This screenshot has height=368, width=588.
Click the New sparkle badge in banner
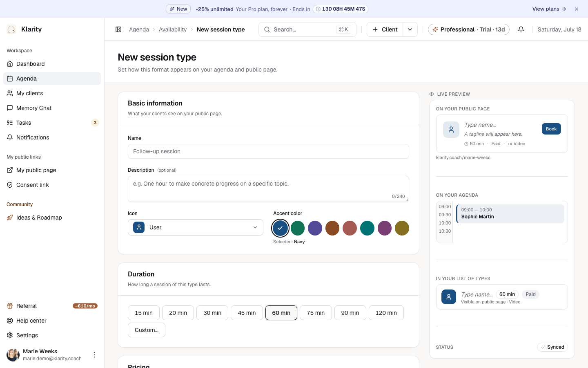pos(178,9)
